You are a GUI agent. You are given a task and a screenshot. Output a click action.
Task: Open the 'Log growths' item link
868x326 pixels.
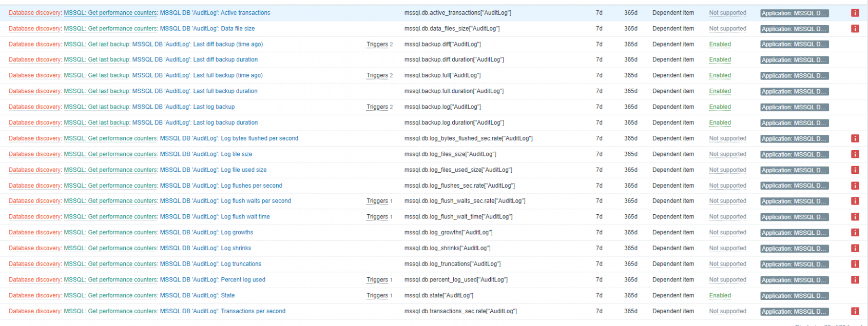click(x=206, y=233)
